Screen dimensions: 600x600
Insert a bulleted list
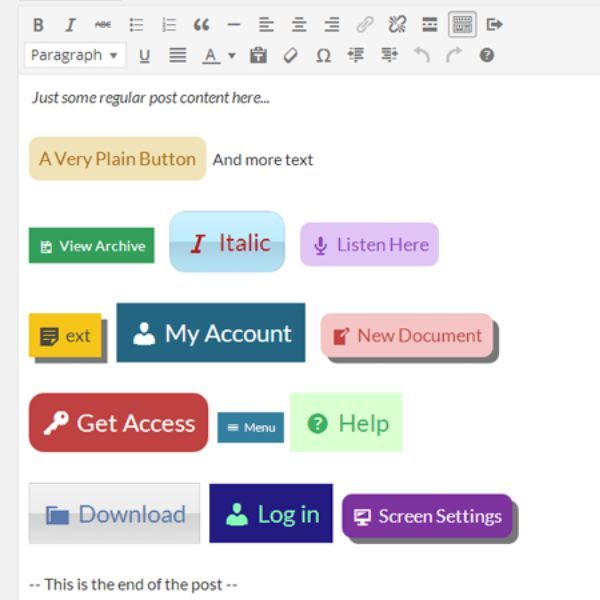pos(136,25)
